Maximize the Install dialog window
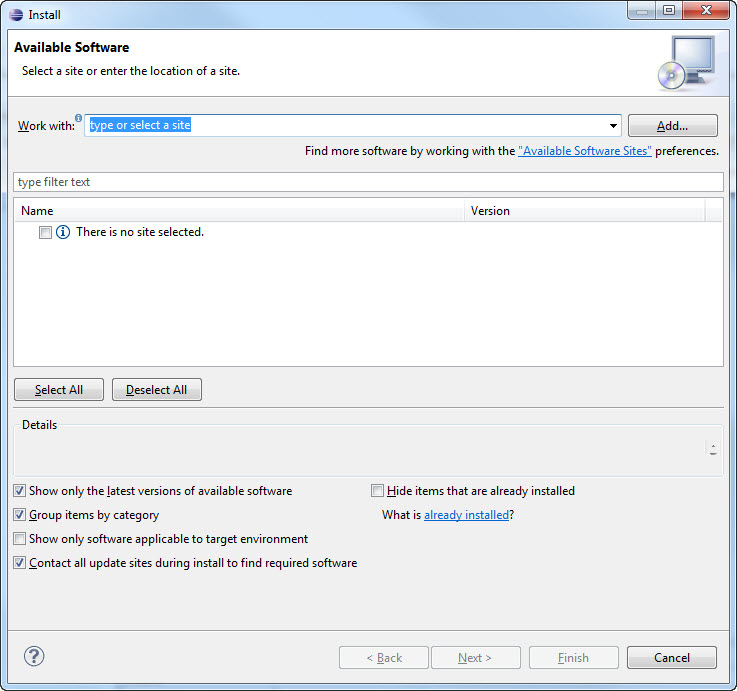 (x=669, y=10)
